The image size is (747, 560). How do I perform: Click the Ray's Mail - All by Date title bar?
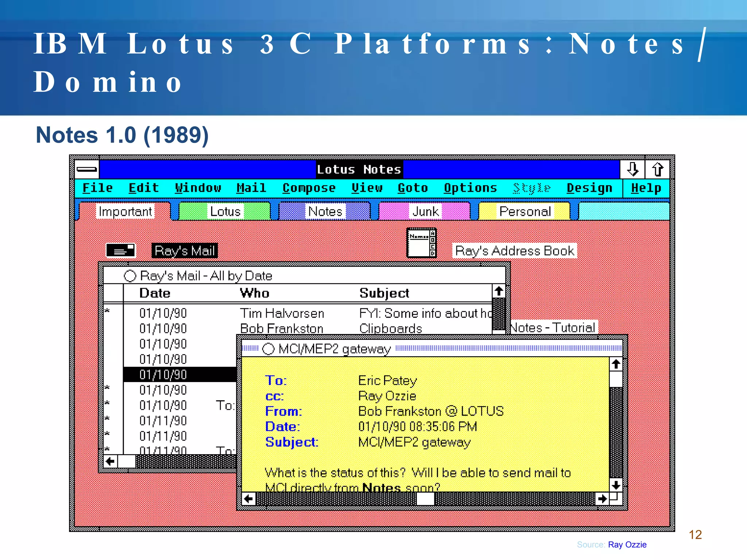304,276
